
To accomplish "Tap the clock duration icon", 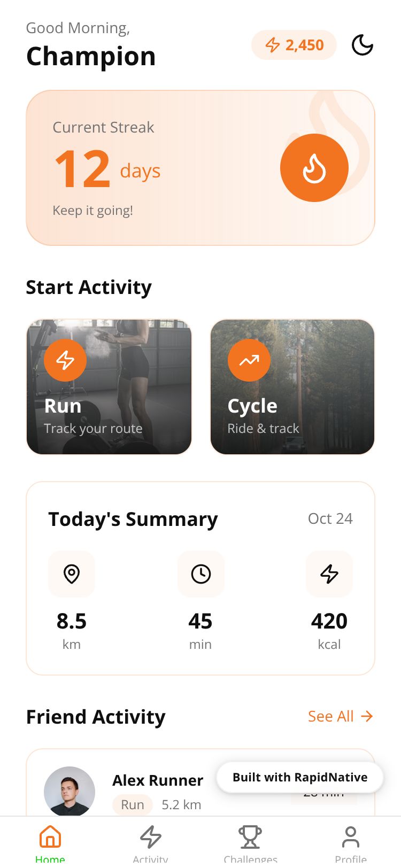I will [200, 574].
